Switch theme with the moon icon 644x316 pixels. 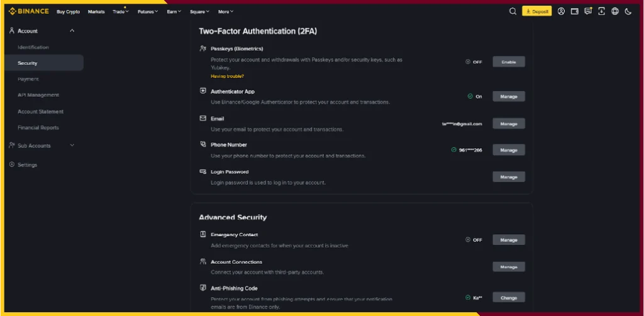tap(628, 11)
